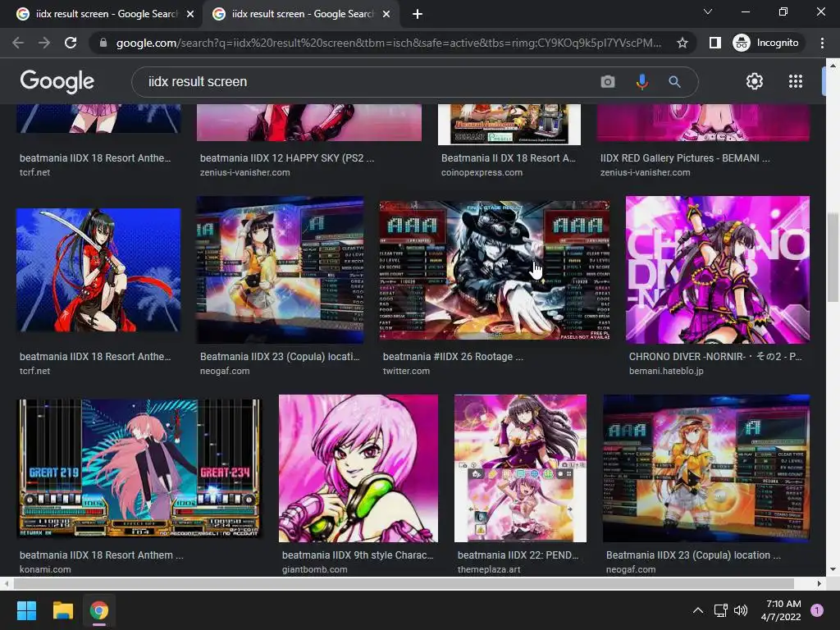840x630 pixels.
Task: Open the bottom-row Copula location thumbnail
Action: (x=706, y=468)
